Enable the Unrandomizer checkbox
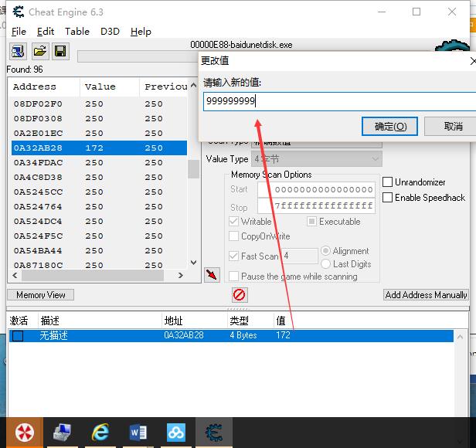The image size is (476, 448). [388, 182]
